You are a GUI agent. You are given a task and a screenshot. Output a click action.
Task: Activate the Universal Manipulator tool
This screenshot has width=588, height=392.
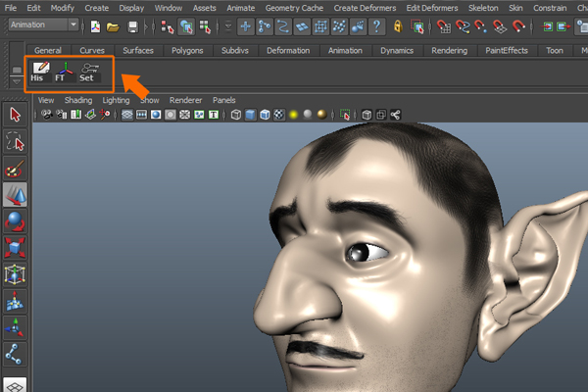15,274
